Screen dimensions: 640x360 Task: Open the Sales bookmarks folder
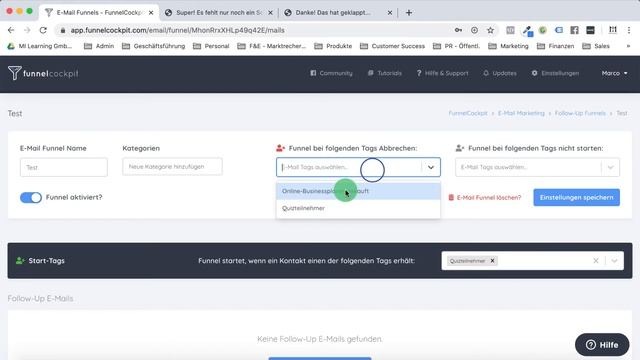point(596,46)
